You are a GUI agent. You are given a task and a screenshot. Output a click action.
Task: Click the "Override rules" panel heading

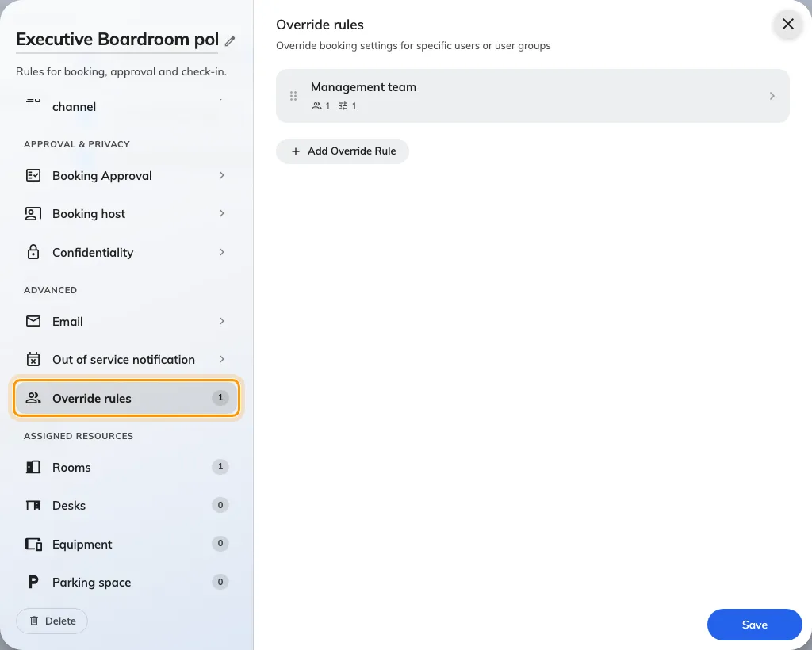point(320,25)
